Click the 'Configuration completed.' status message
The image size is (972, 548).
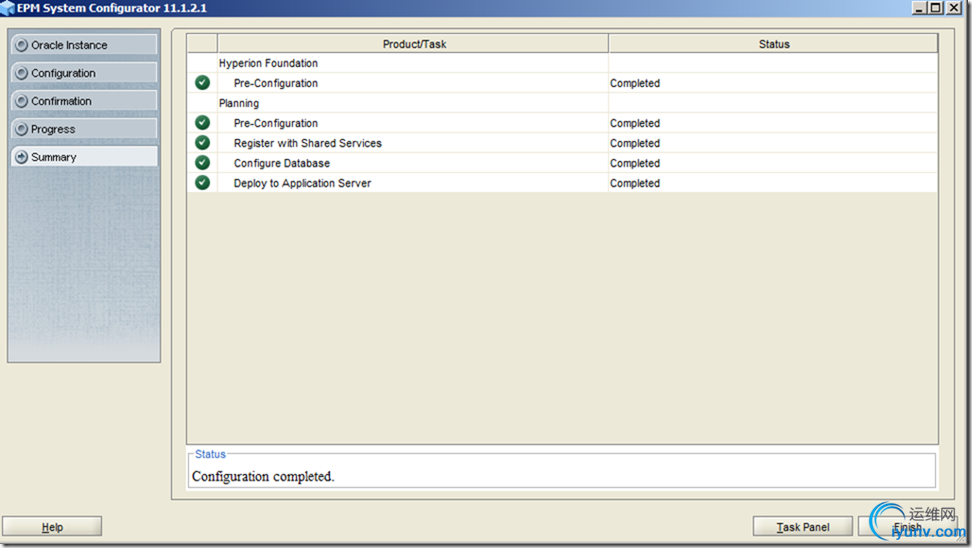[263, 476]
